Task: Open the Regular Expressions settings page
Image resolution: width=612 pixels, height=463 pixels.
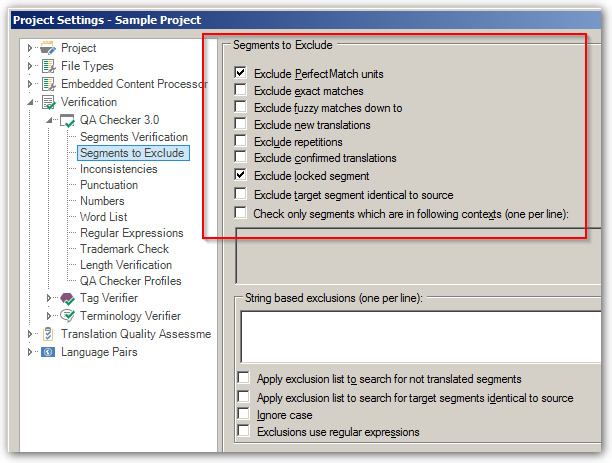Action: (x=132, y=233)
